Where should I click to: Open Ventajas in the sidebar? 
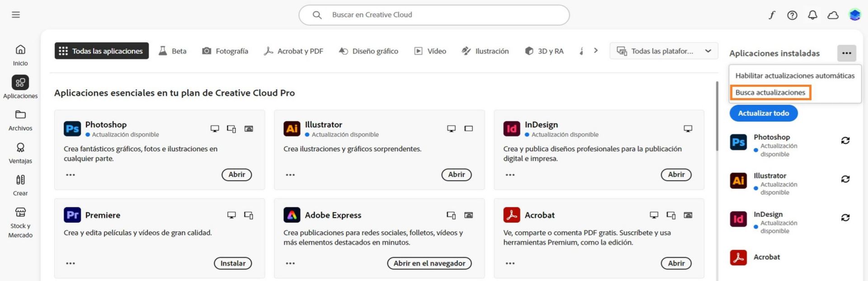pyautogui.click(x=20, y=153)
